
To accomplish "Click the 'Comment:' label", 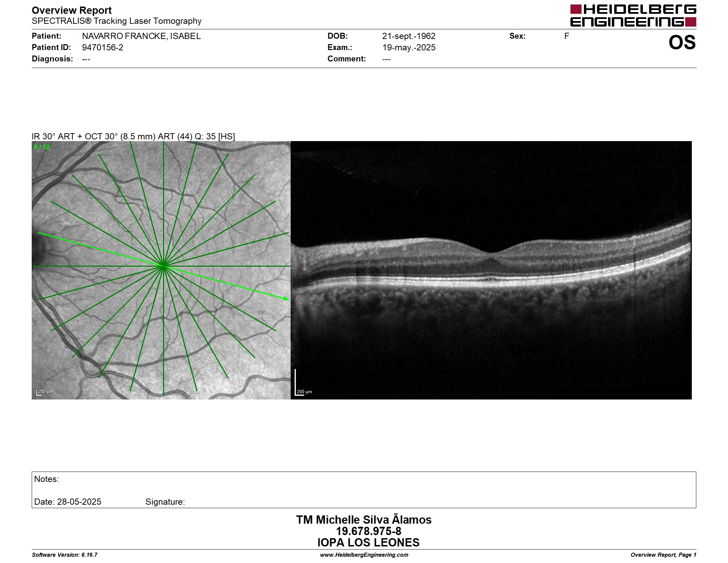I will (346, 59).
